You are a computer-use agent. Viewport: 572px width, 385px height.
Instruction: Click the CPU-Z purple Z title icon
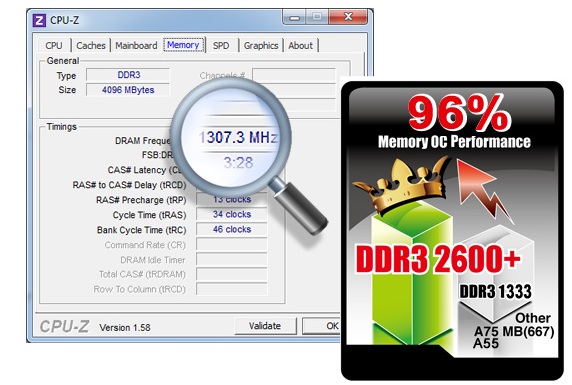tap(39, 20)
